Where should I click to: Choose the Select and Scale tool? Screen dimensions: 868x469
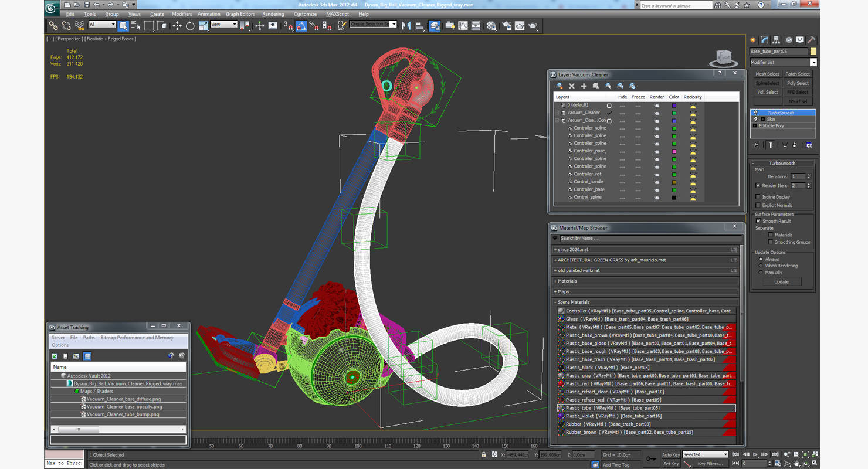pyautogui.click(x=203, y=26)
